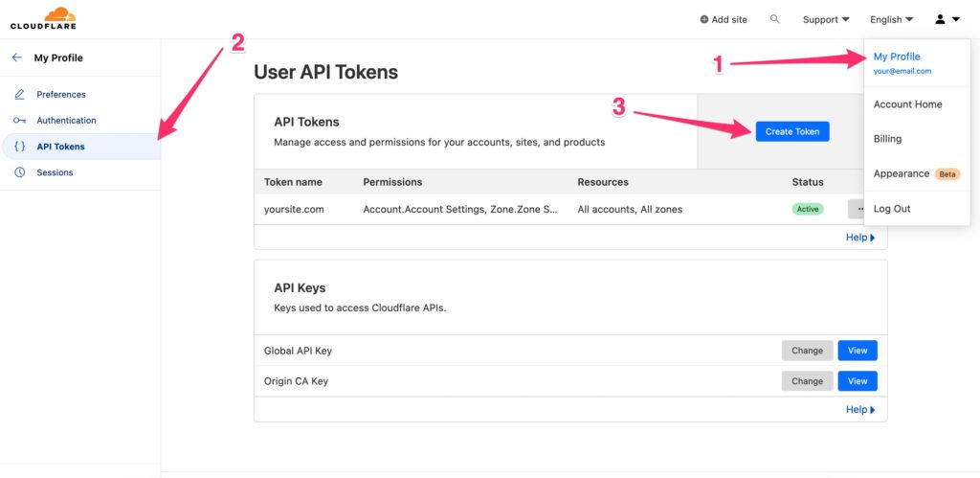The height and width of the screenshot is (478, 980).
Task: Click the Create Token button
Action: (792, 131)
